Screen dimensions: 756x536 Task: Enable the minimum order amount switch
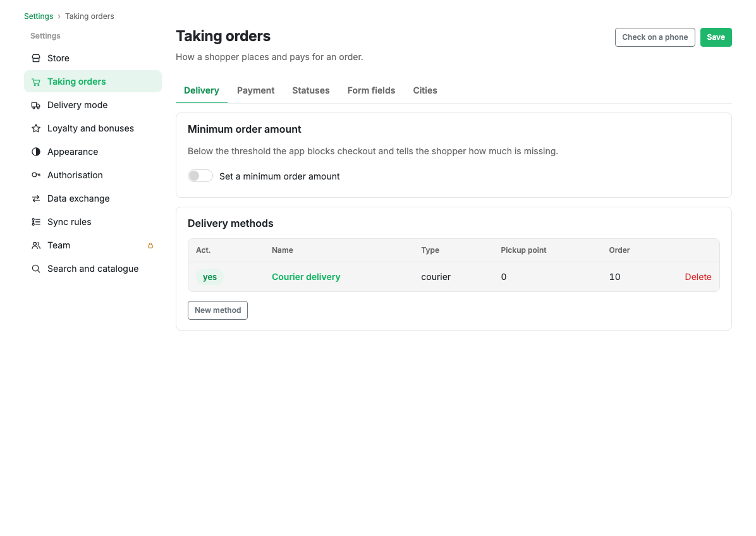(200, 176)
